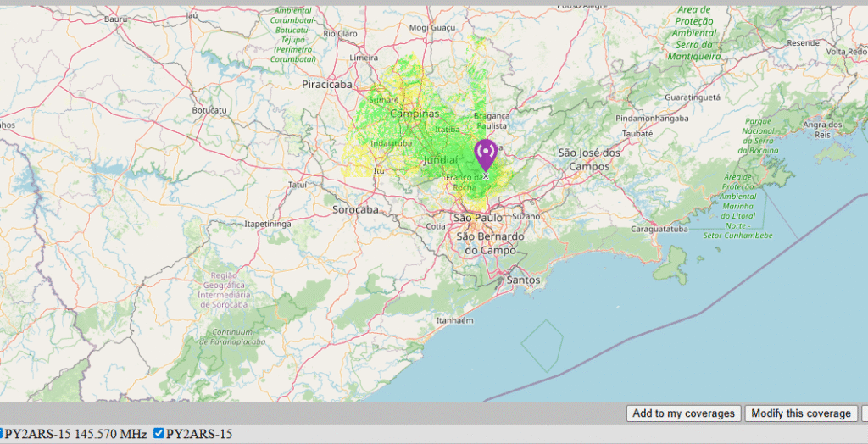The height and width of the screenshot is (444, 868).
Task: Click the cut-off button right of Modify this coverage
Action: (864, 413)
